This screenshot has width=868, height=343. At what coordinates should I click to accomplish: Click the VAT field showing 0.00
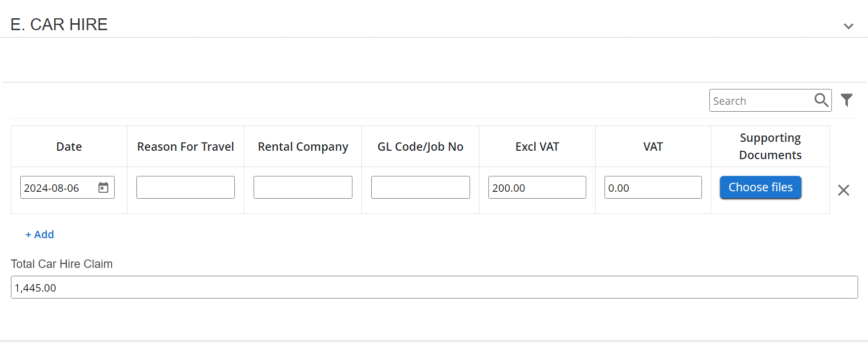pyautogui.click(x=652, y=188)
